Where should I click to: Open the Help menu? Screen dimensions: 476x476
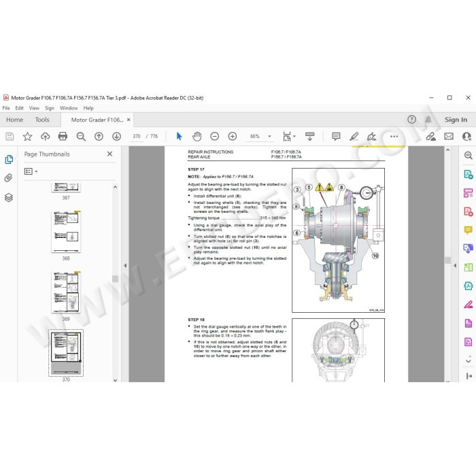88,108
